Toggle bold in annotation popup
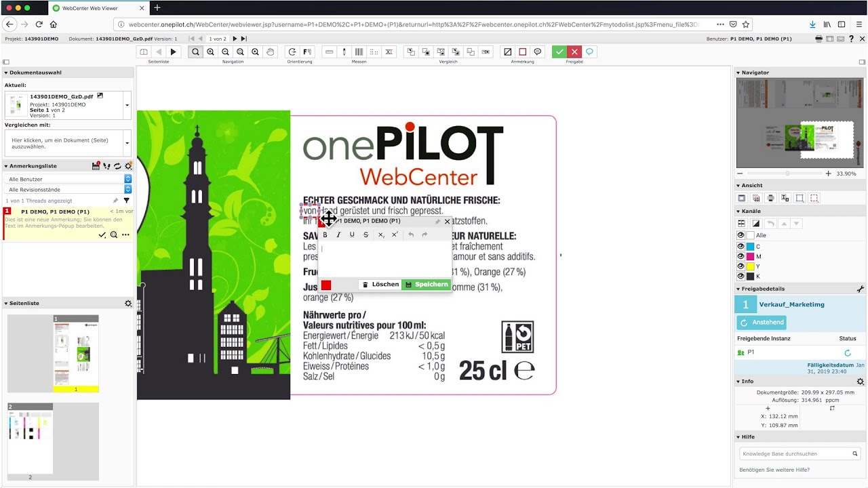 (x=325, y=235)
